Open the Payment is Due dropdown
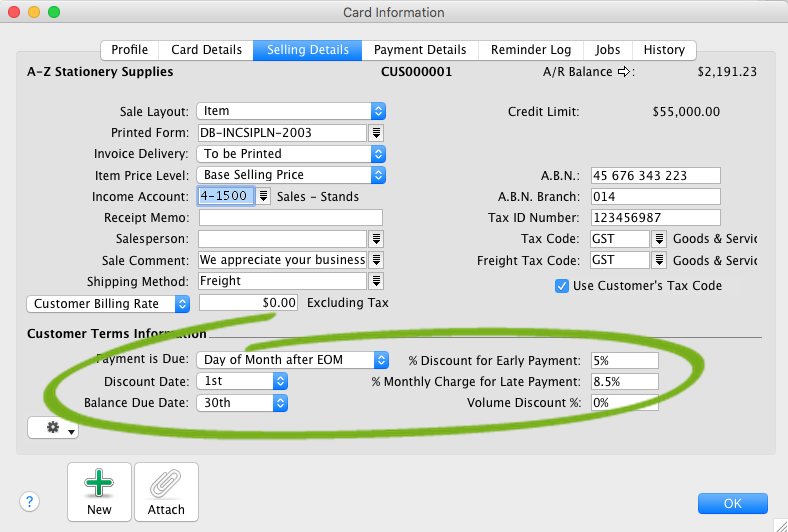Viewport: 788px width, 532px height. 381,360
